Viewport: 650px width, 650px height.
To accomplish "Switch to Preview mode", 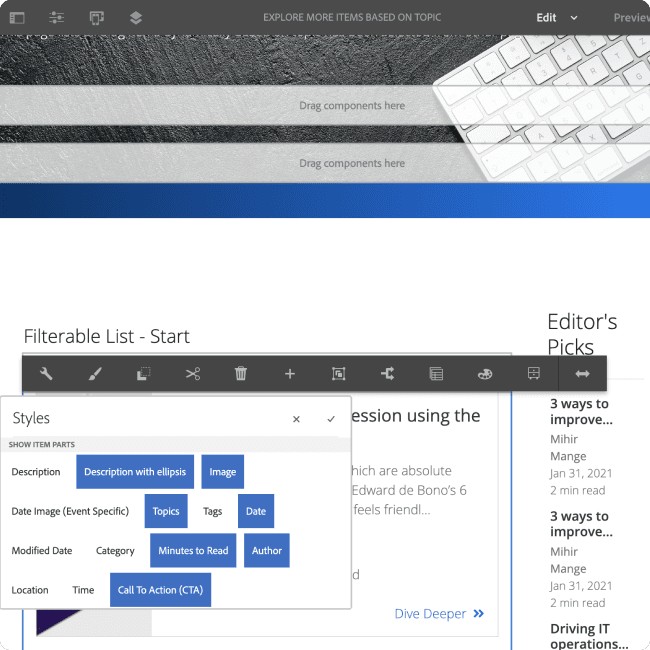I will [x=630, y=18].
